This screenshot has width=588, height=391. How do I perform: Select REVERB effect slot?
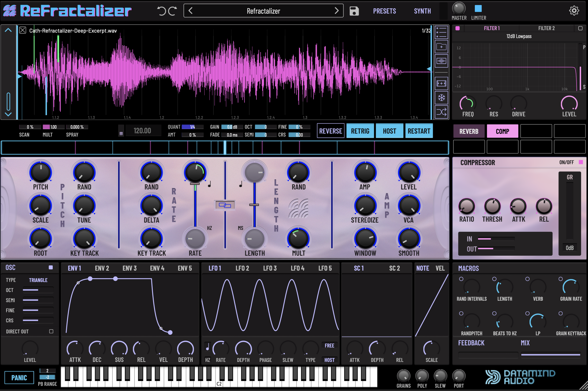coord(469,131)
